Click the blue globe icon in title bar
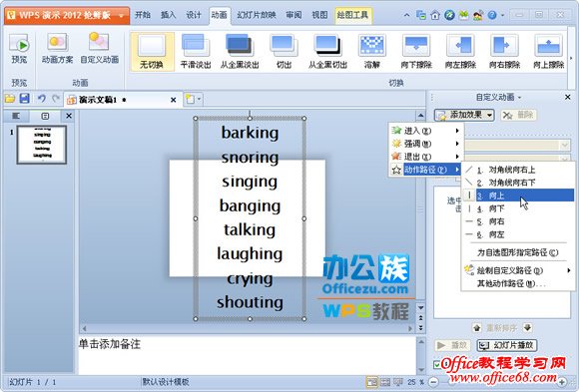579x392 pixels. 449,16
